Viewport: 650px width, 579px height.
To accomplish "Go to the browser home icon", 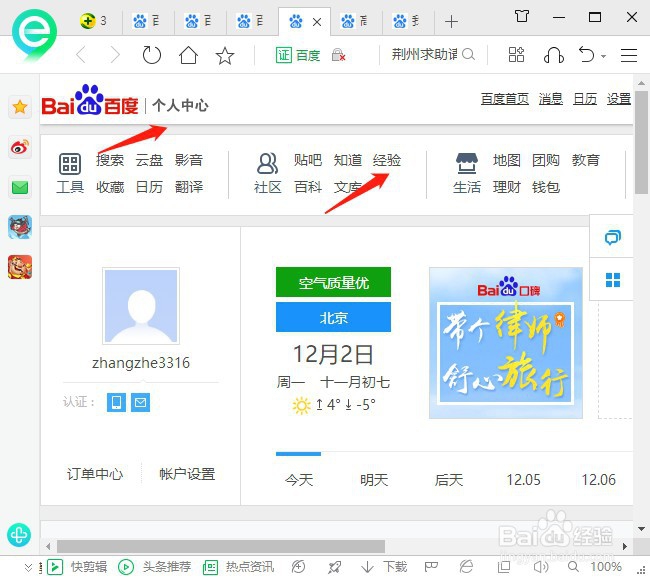I will coord(188,55).
